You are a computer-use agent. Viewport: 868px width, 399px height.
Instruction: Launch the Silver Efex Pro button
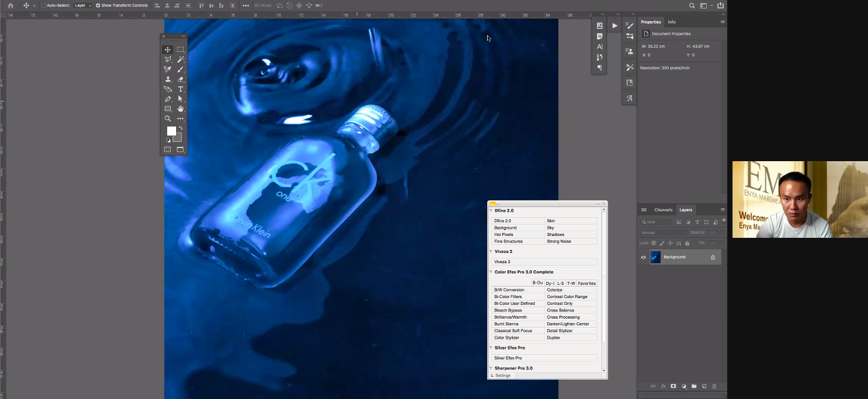[x=544, y=358]
